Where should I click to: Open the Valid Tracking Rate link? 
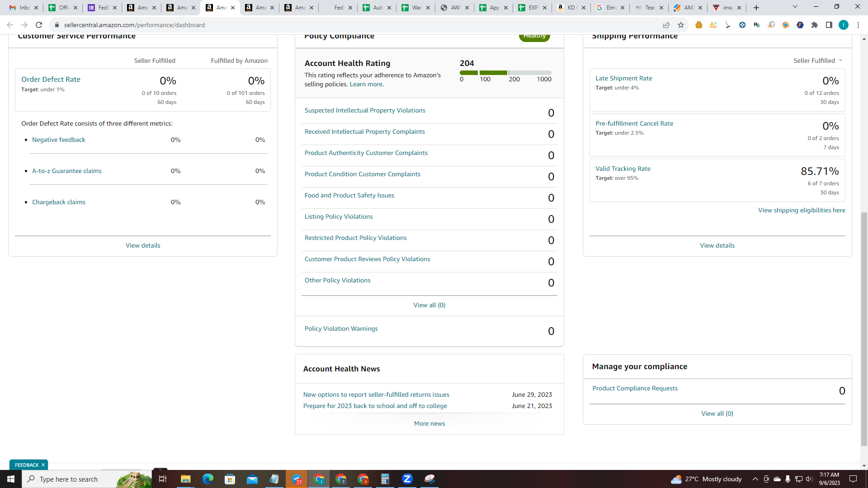pyautogui.click(x=623, y=169)
